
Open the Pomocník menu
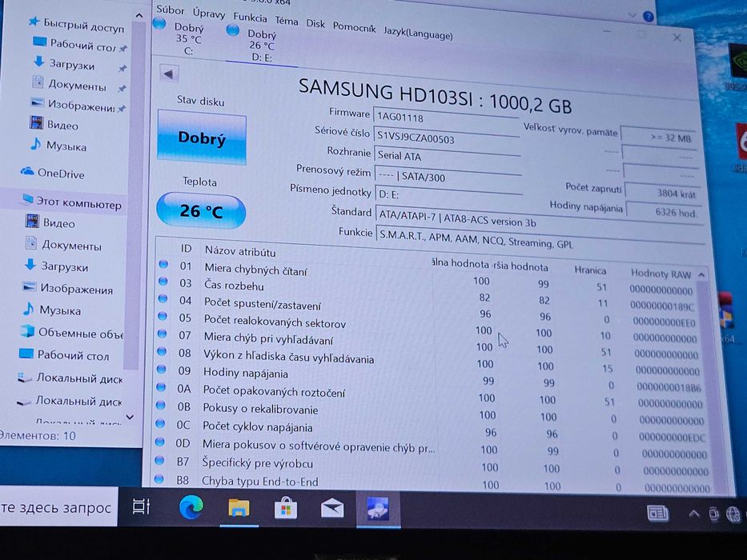pos(354,28)
